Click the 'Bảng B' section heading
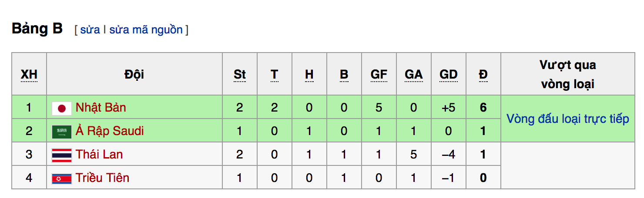The height and width of the screenshot is (198, 644). click(37, 29)
